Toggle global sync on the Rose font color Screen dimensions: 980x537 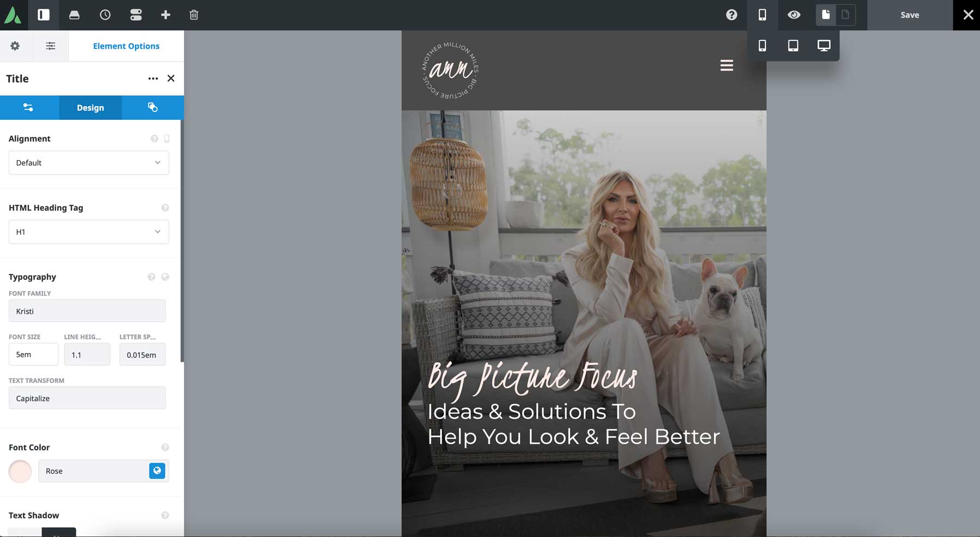pyautogui.click(x=157, y=471)
